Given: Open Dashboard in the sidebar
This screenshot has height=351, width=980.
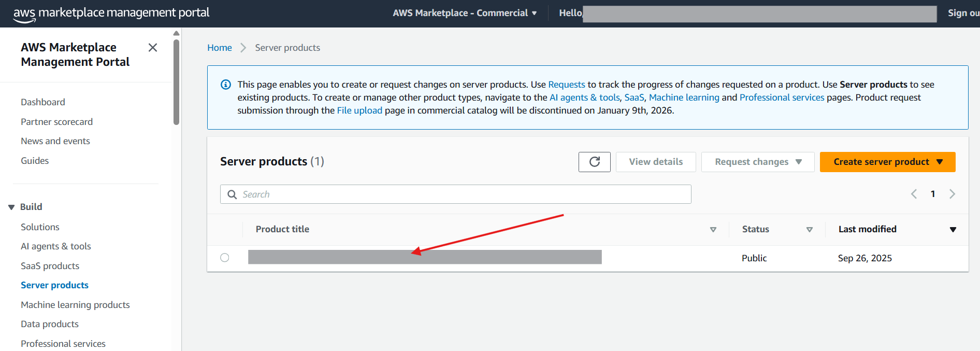Looking at the screenshot, I should [43, 102].
